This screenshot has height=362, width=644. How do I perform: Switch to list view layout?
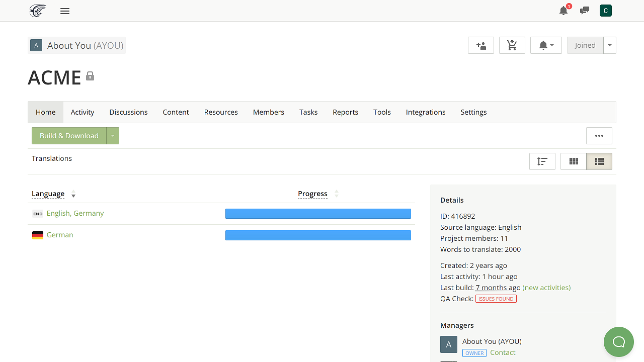coord(599,161)
